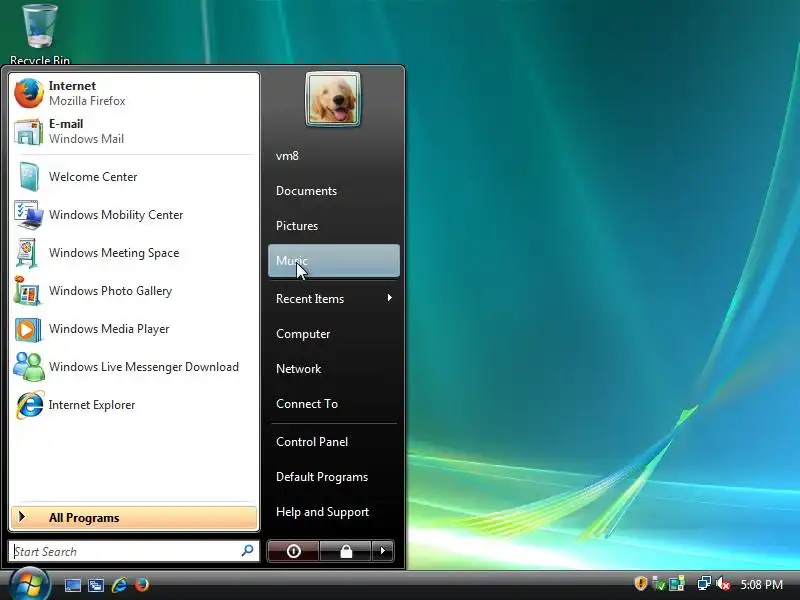Click Show Desktop in Quick Launch
Viewport: 800px width, 600px height.
[72, 585]
